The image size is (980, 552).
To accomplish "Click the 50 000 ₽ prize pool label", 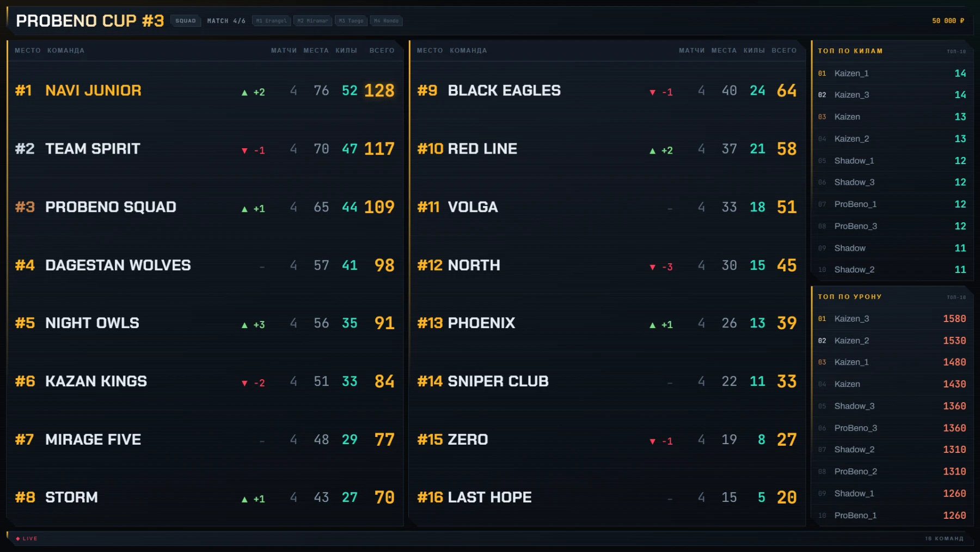I will [x=948, y=21].
